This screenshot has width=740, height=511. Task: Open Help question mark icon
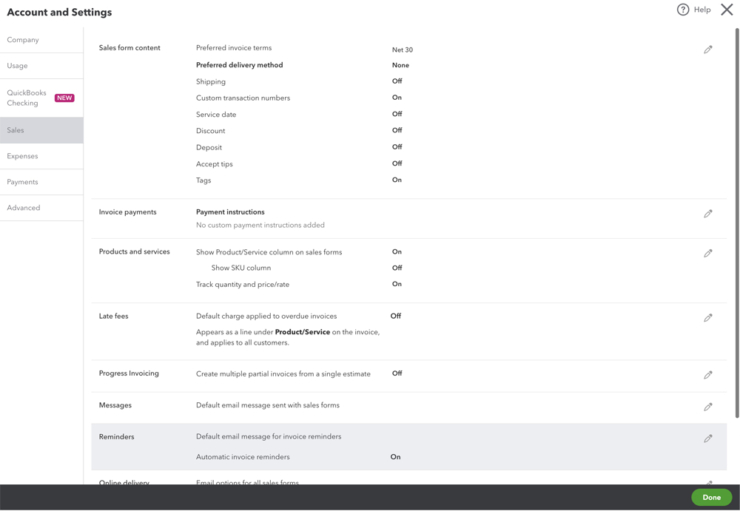tap(683, 10)
